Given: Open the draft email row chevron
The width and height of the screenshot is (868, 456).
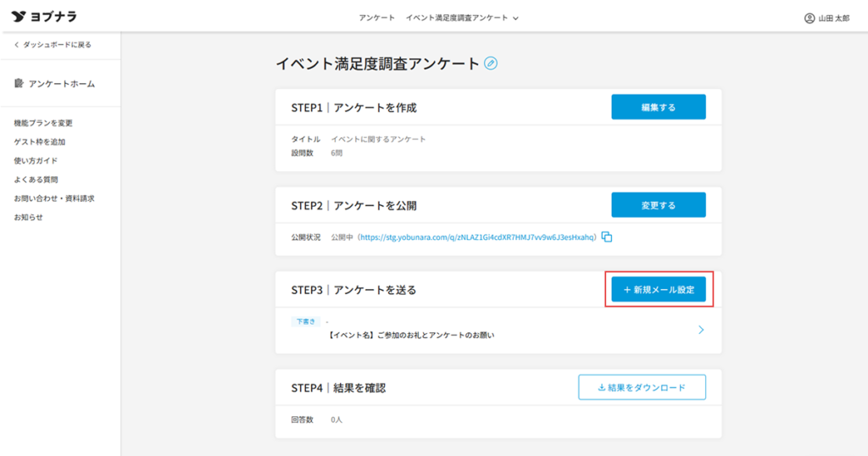Looking at the screenshot, I should [x=701, y=330].
